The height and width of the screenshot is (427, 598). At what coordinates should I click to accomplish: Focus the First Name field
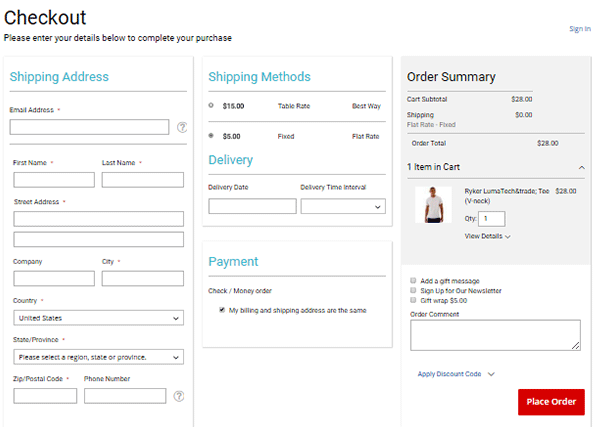(54, 180)
